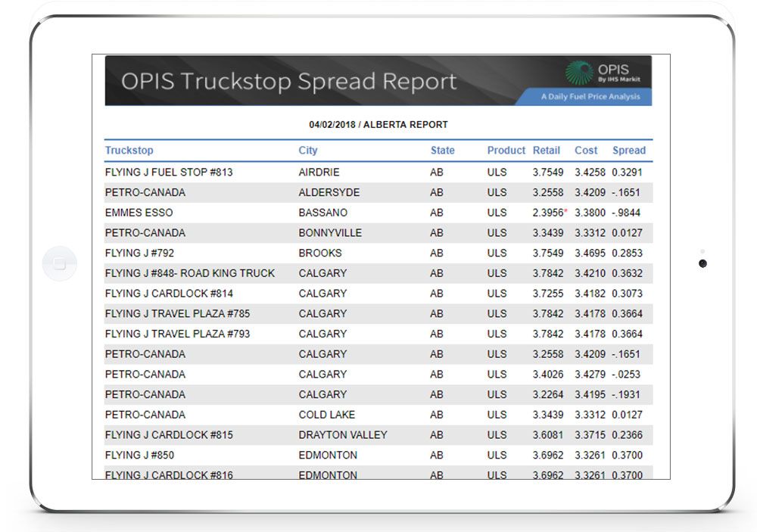Click cost value '3.4258'
This screenshot has height=532, width=757.
pyautogui.click(x=590, y=173)
